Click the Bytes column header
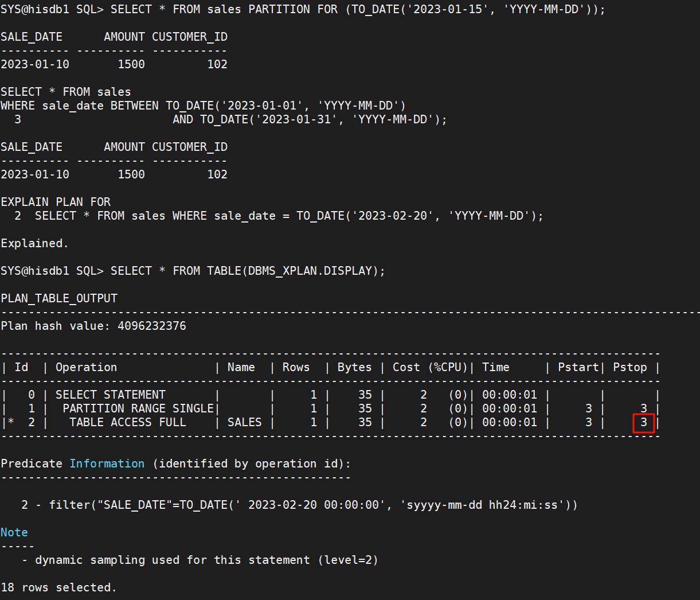 354,367
